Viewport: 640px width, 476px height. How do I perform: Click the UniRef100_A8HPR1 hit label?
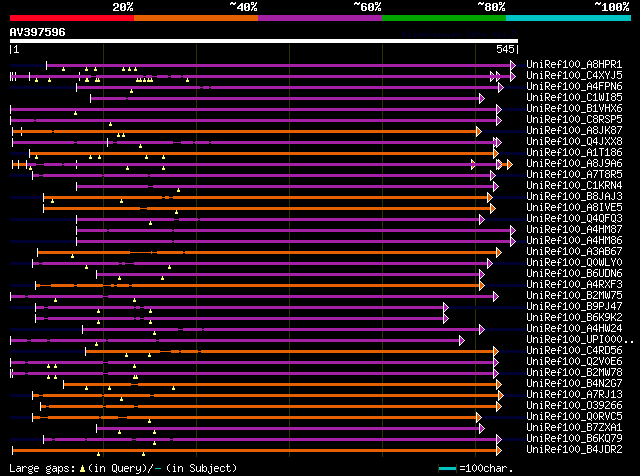point(574,65)
